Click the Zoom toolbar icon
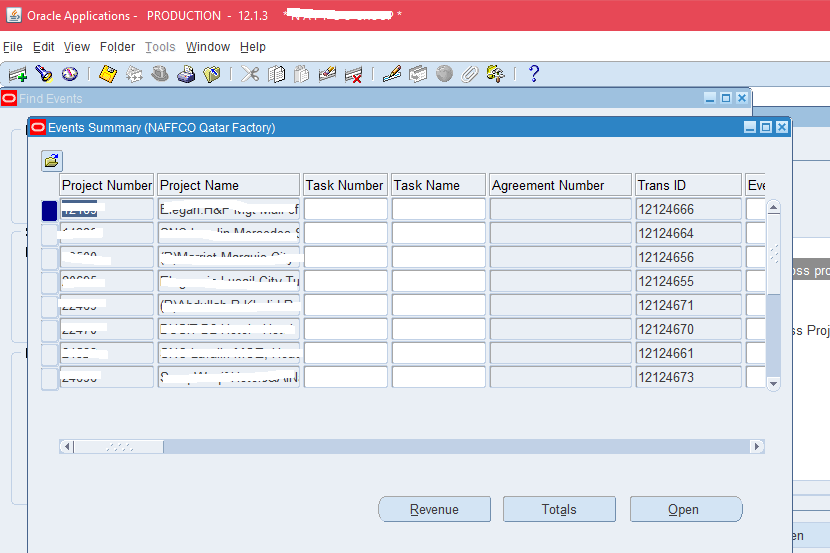The image size is (830, 553). pyautogui.click(x=418, y=74)
